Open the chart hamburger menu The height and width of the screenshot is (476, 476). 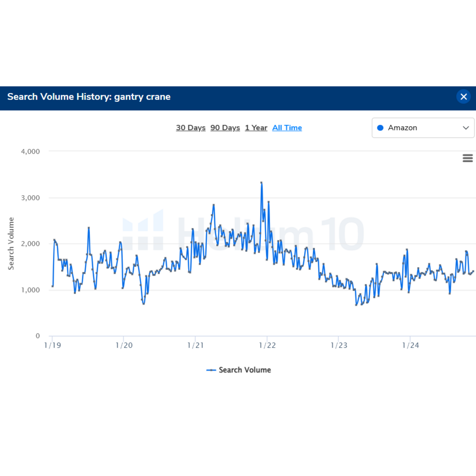pyautogui.click(x=468, y=158)
